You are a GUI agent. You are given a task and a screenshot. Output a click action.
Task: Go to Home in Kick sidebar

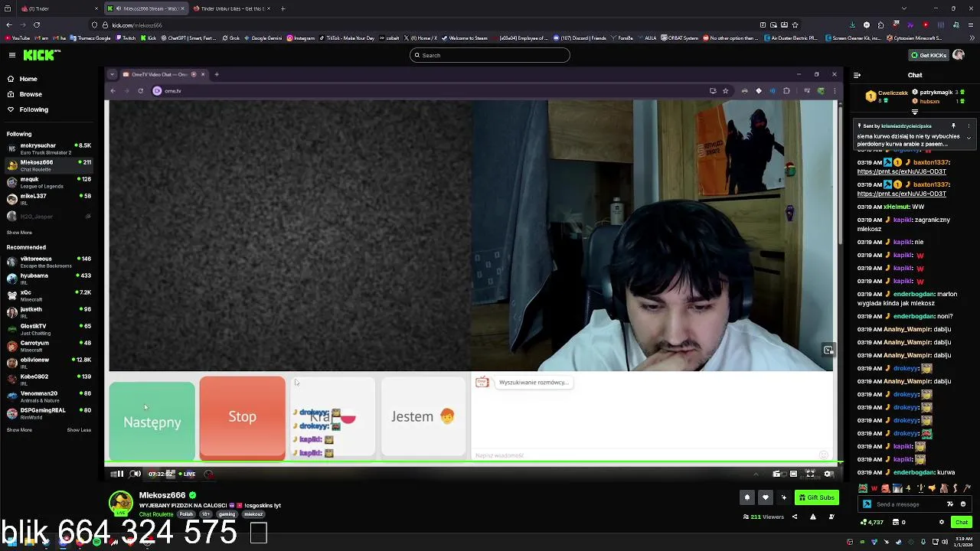point(28,79)
